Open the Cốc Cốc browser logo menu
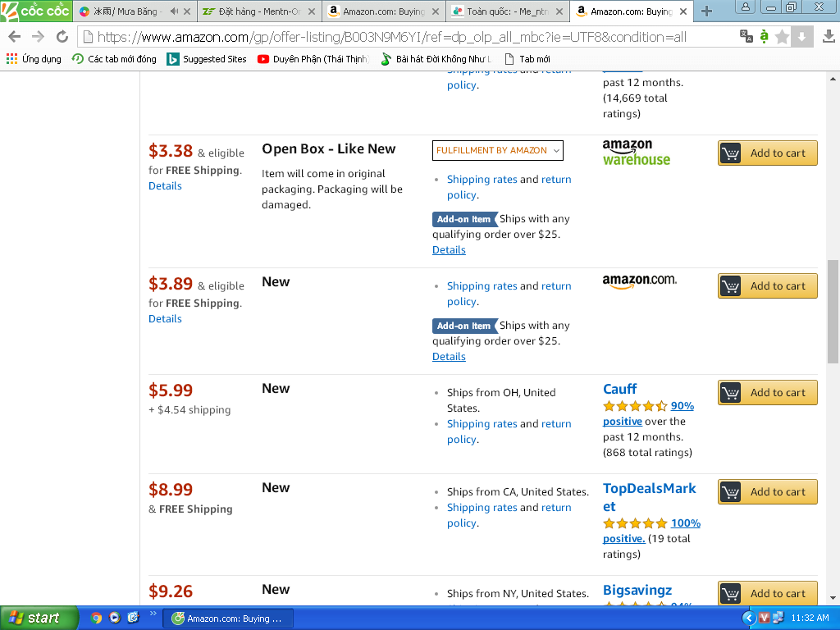840x630 pixels. (35, 11)
